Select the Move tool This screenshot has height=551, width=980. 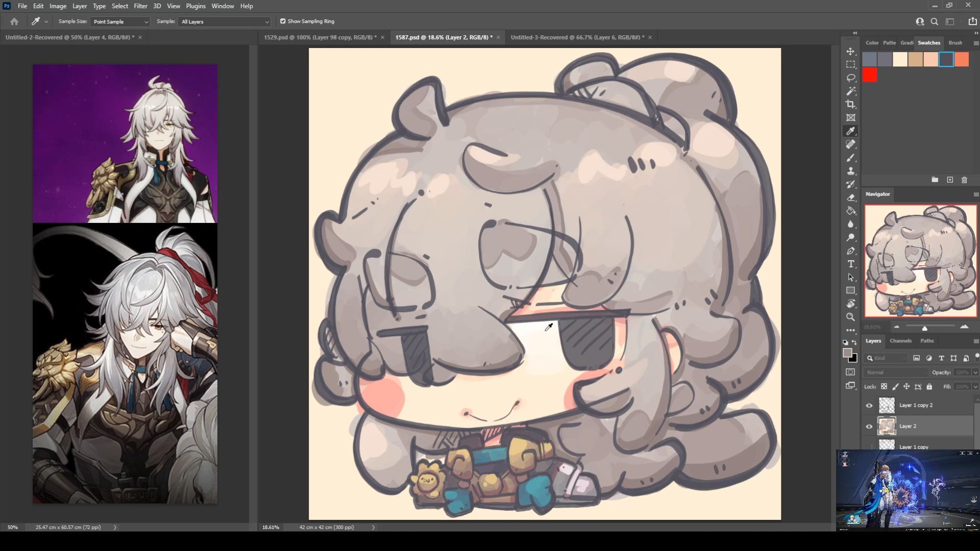(x=850, y=52)
